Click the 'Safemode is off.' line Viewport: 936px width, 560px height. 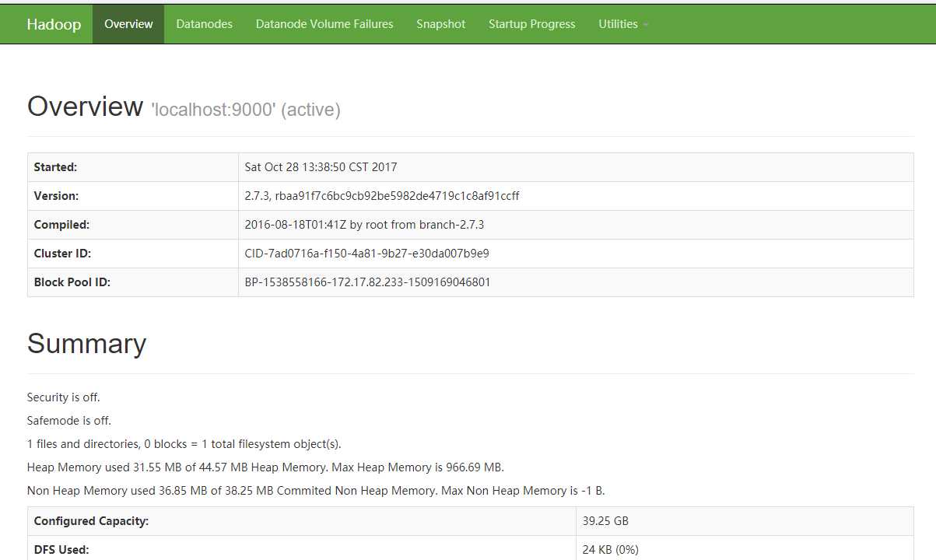[x=69, y=421]
